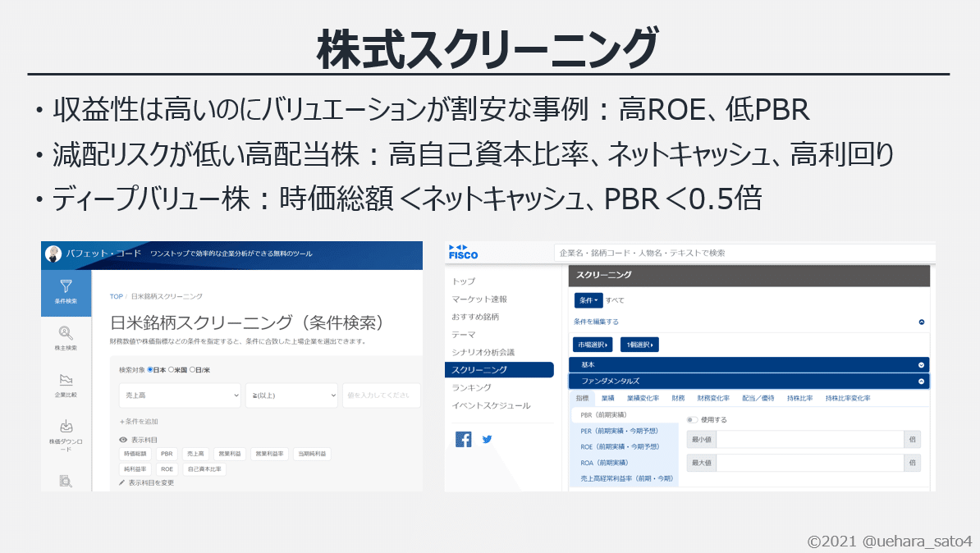This screenshot has height=553, width=980.
Task: Open 株主検索 magnifier icon in sidebar
Action: tap(66, 332)
